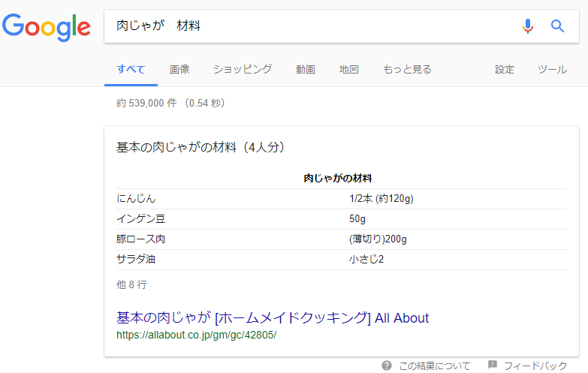Click the 1/2本 (約120g) quantity
588x373 pixels.
click(x=381, y=198)
